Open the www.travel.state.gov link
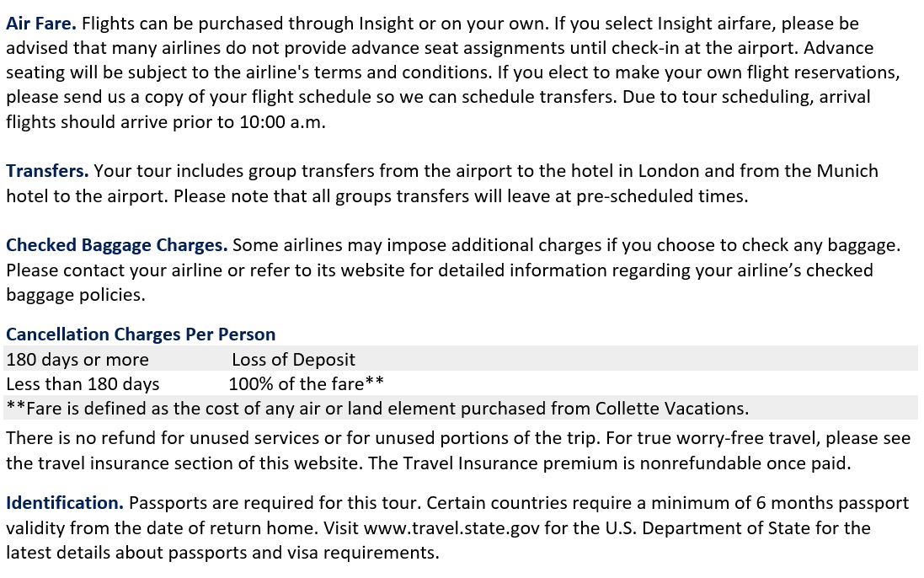 click(451, 528)
